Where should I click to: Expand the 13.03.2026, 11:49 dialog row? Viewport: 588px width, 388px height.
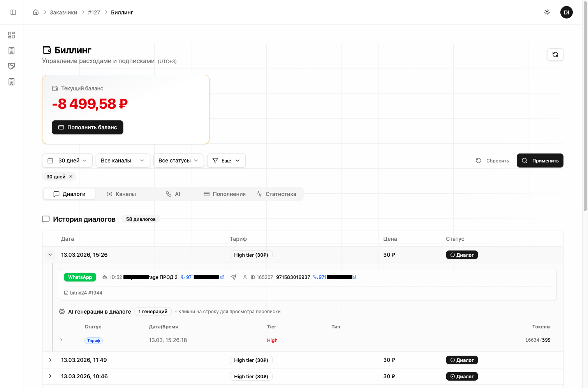(50, 360)
